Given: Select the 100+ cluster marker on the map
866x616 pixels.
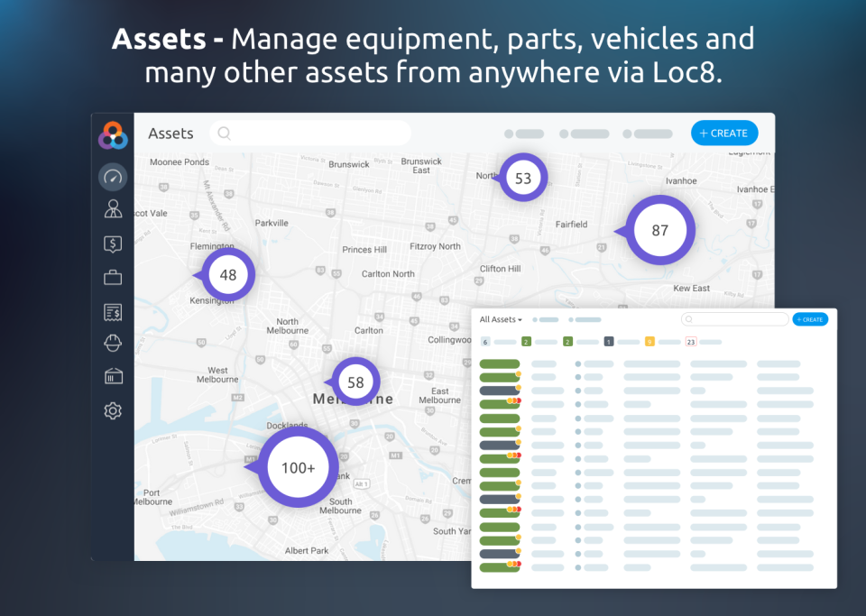Looking at the screenshot, I should tap(298, 467).
